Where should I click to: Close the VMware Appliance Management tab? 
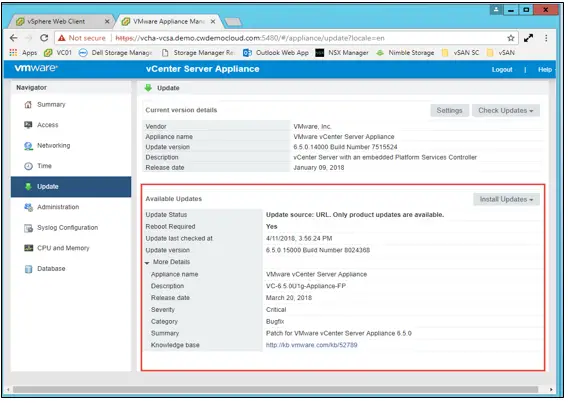[213, 22]
